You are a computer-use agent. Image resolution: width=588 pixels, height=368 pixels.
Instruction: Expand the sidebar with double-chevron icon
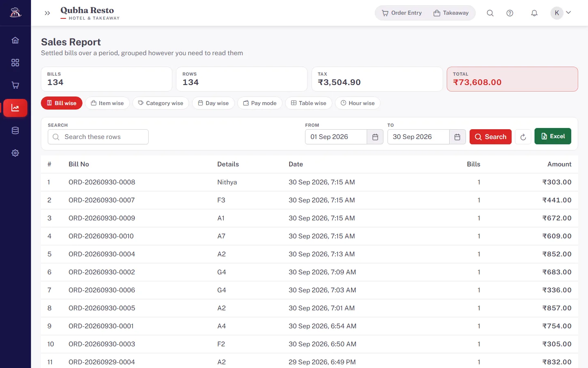pos(47,13)
